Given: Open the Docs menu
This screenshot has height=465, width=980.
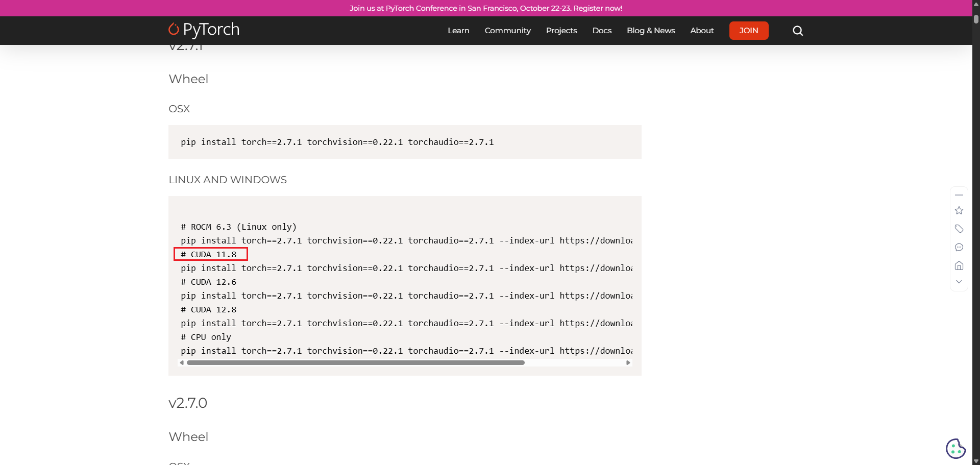Looking at the screenshot, I should point(602,31).
